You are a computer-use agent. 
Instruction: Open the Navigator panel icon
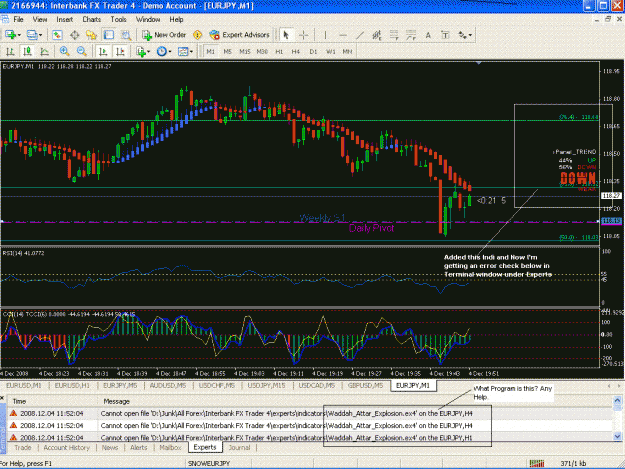[91, 35]
